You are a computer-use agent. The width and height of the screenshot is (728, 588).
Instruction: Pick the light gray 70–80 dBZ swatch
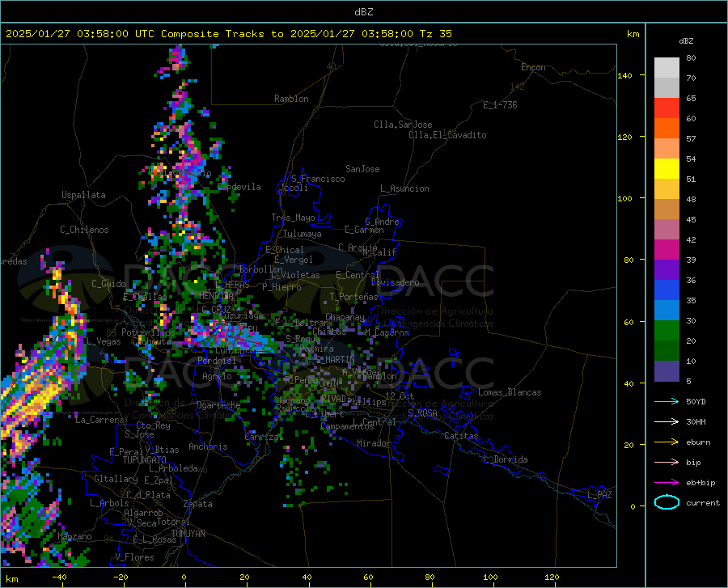point(667,67)
